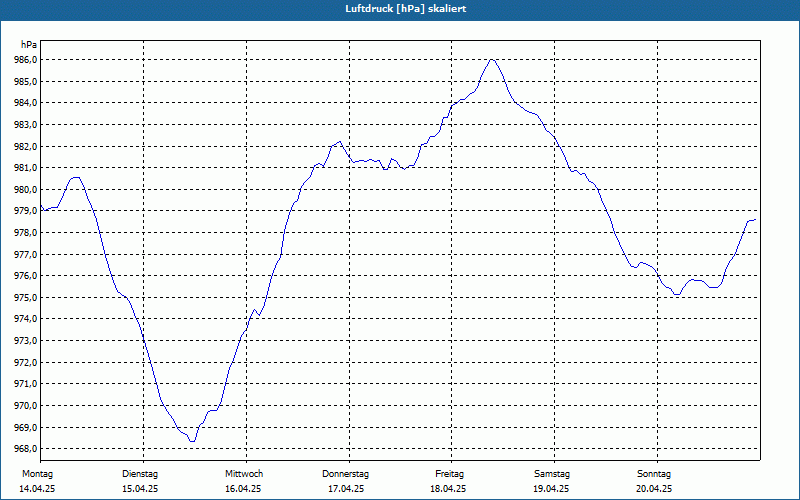This screenshot has width=800, height=500.
Task: Click the 969,0 axis value
Action: [25, 428]
